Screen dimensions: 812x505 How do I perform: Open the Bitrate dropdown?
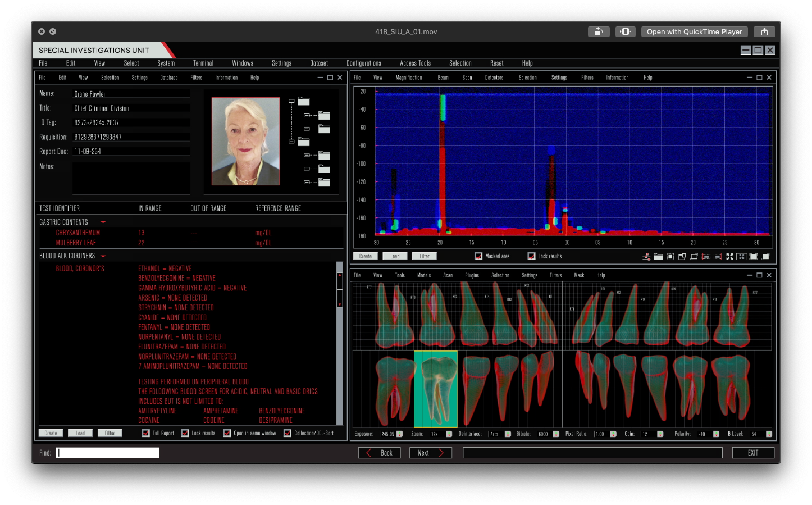tap(556, 434)
